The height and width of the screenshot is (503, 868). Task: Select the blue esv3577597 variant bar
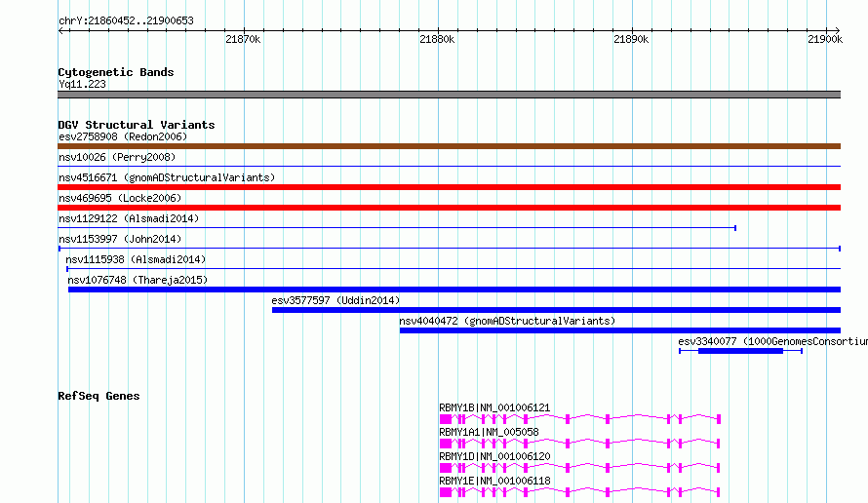pos(556,310)
